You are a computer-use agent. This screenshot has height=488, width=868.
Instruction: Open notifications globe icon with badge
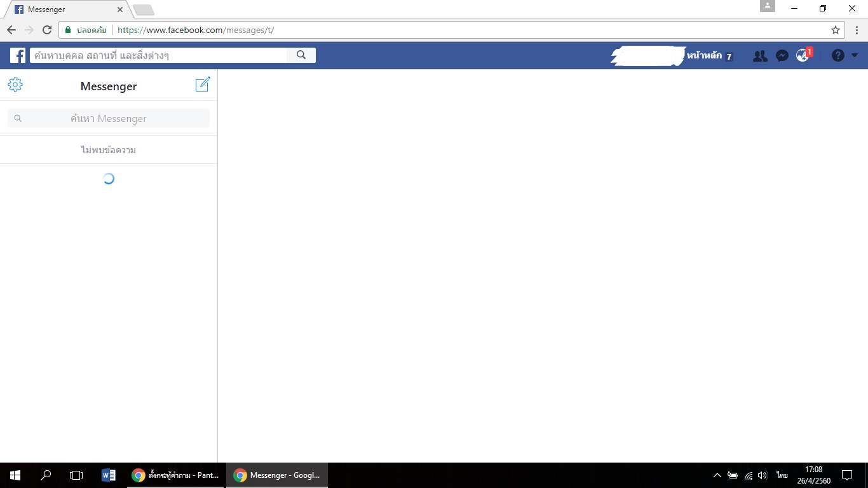click(x=804, y=55)
